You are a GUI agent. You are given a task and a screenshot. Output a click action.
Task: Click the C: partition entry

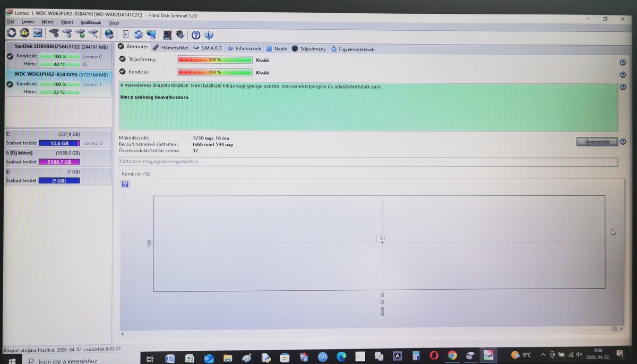coord(58,138)
